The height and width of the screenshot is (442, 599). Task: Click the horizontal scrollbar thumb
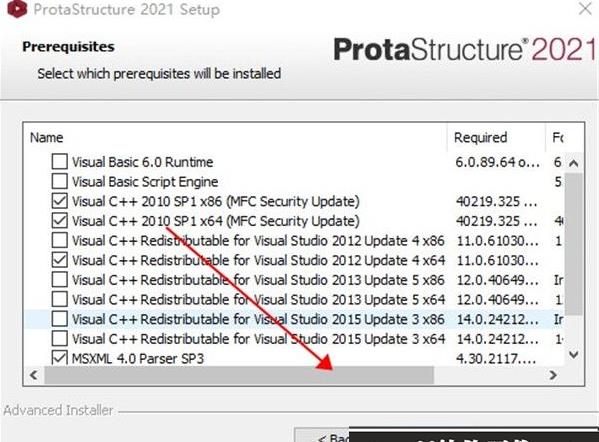point(239,375)
